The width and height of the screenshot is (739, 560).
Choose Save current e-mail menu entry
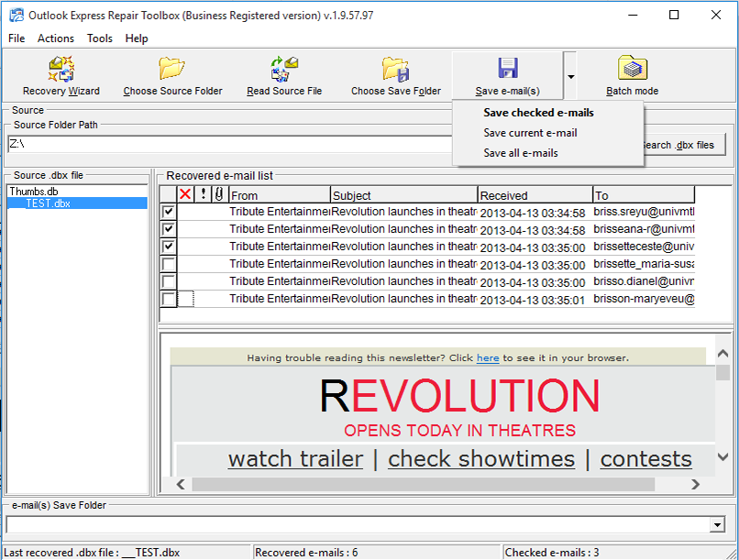click(x=547, y=133)
